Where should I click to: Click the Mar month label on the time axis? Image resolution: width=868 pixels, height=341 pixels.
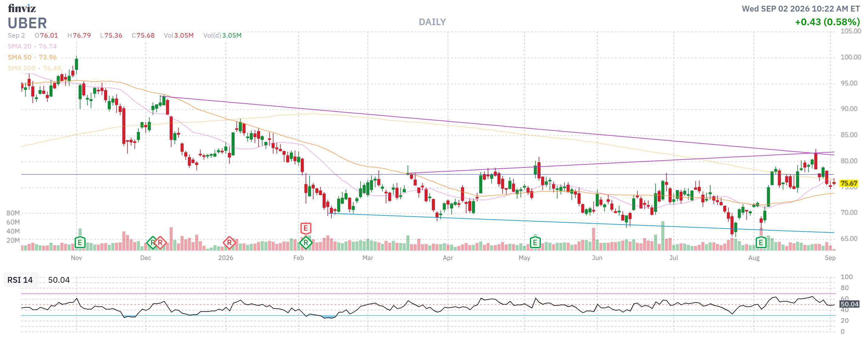point(368,258)
